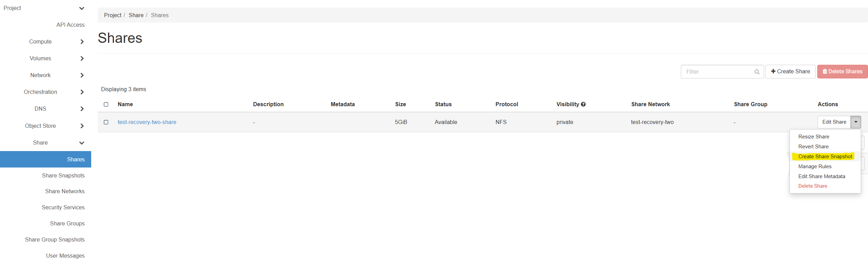The height and width of the screenshot is (260, 868).
Task: Click the 5GiB size cell
Action: point(401,122)
